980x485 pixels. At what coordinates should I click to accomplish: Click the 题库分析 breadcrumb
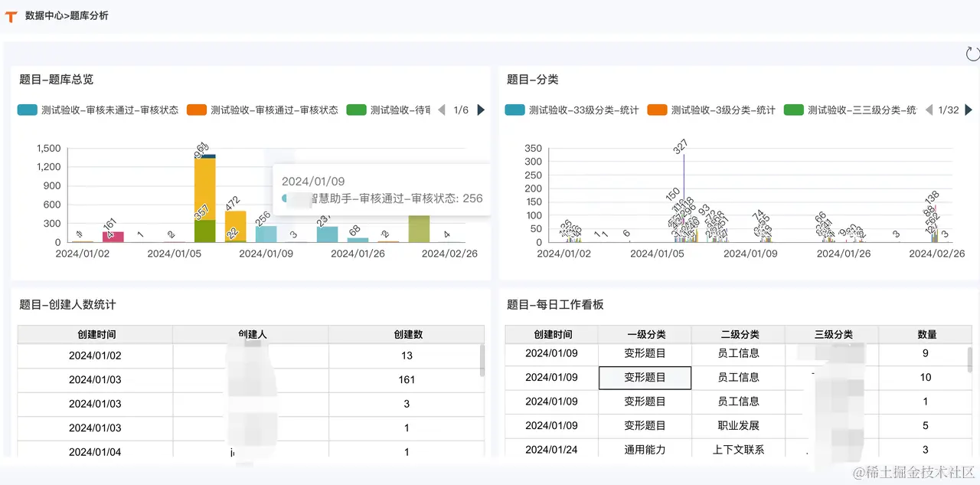(90, 15)
